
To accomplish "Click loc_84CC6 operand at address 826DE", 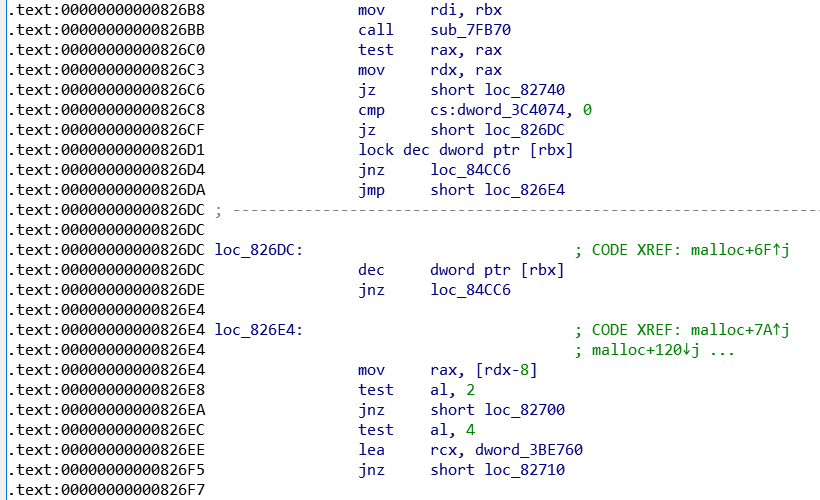I will [470, 290].
